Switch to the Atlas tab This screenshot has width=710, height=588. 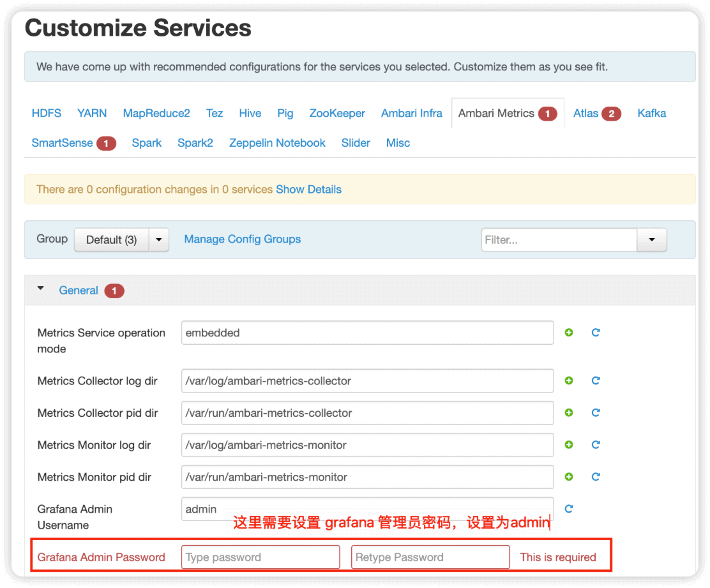(586, 113)
